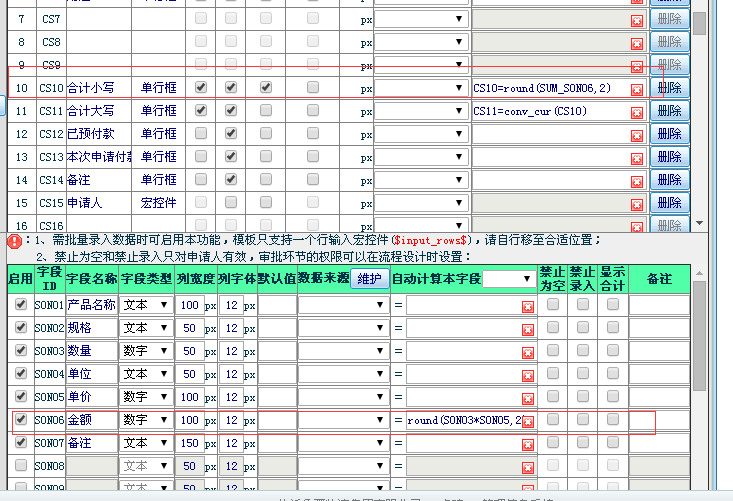
Task: Open the 自动计算本字段 header dropdown
Action: [x=509, y=278]
